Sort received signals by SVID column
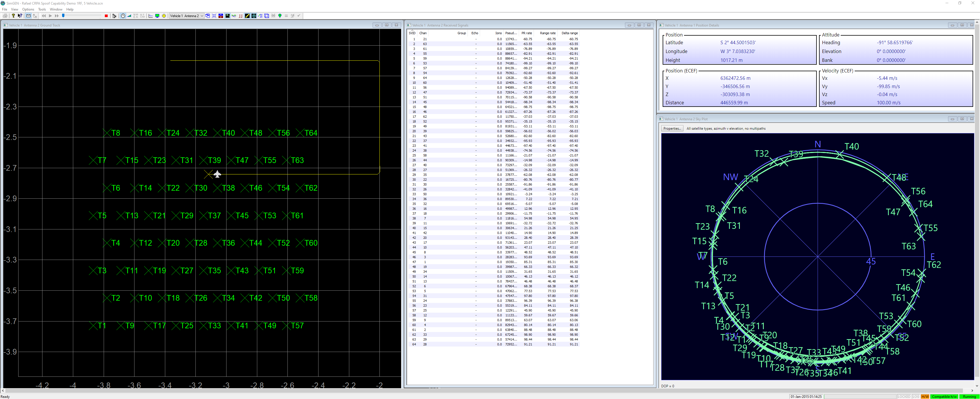 (x=412, y=33)
